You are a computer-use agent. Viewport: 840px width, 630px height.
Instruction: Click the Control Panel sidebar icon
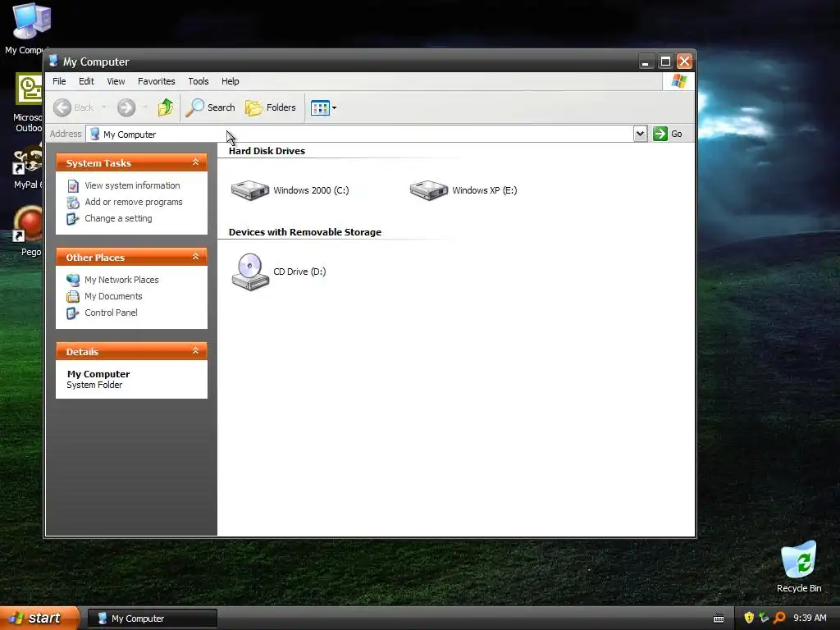(x=73, y=313)
